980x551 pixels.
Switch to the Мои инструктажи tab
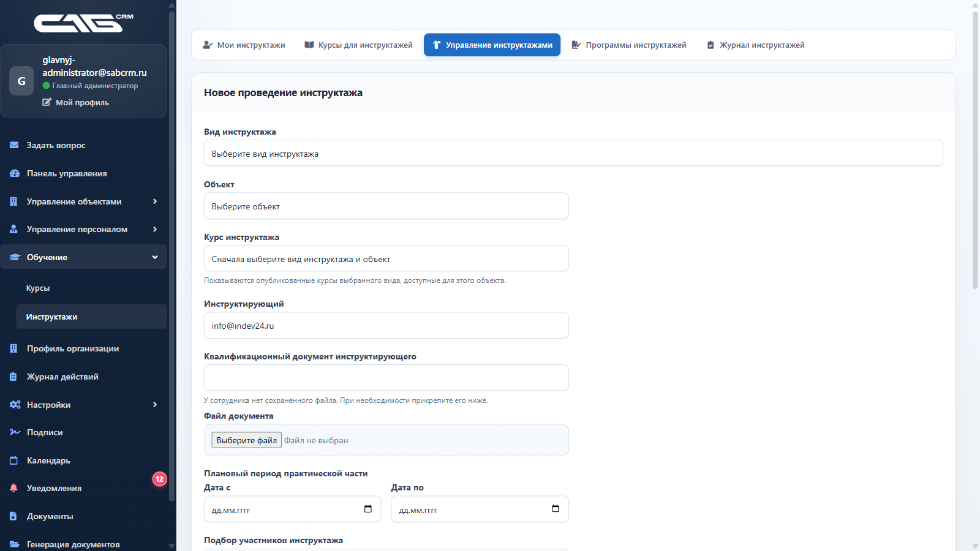click(x=244, y=45)
